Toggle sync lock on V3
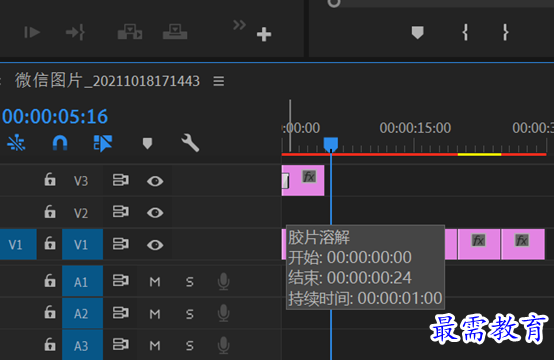This screenshot has height=360, width=554. coord(120,180)
